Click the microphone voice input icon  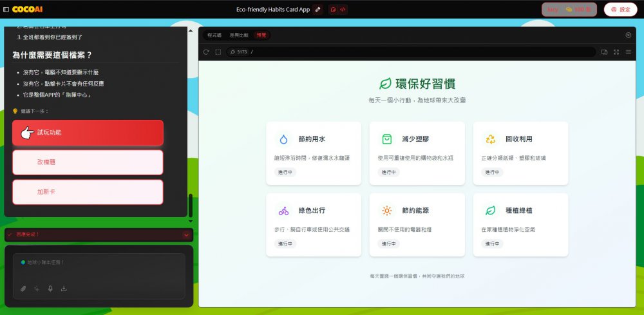click(50, 289)
